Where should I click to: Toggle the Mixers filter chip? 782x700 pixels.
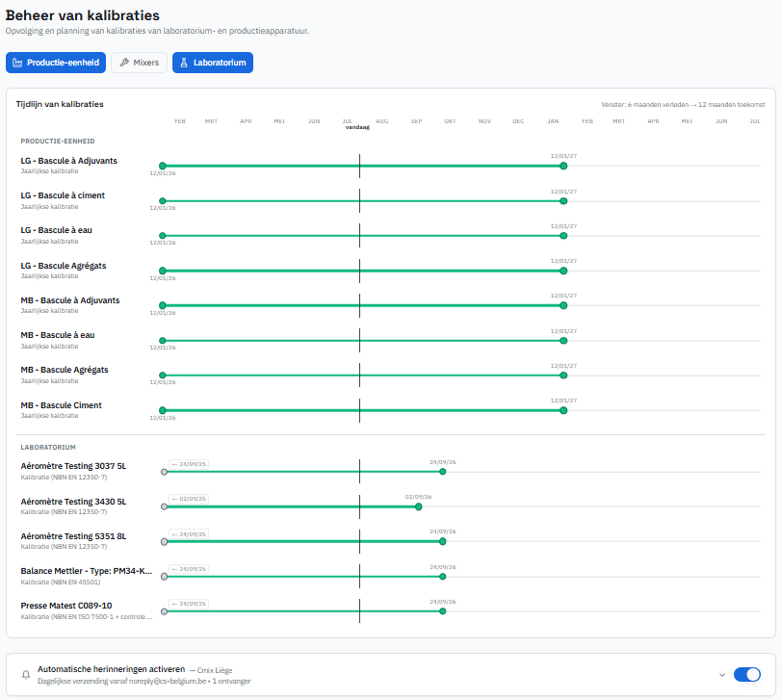(x=139, y=63)
